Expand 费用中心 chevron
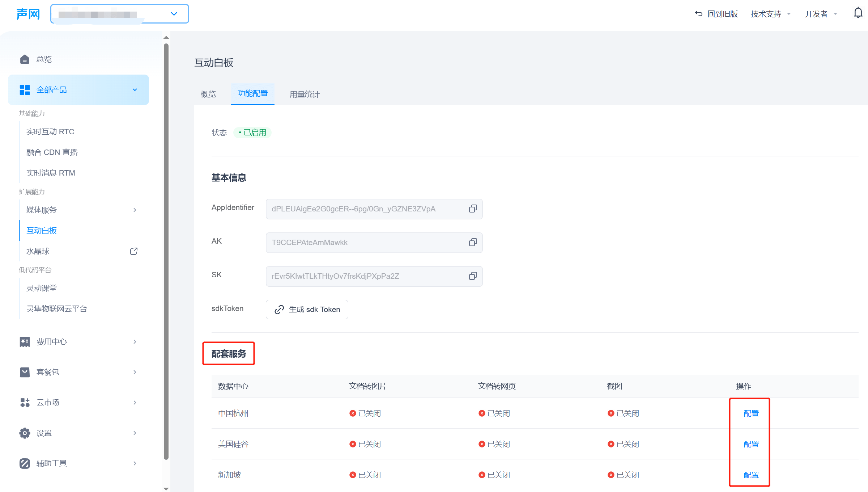868x492 pixels. pos(135,342)
